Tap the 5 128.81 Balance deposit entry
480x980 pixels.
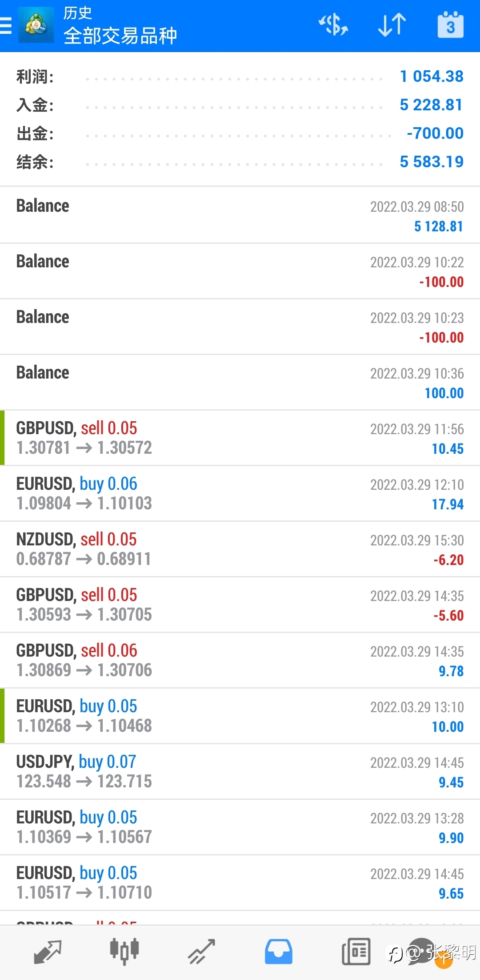240,215
